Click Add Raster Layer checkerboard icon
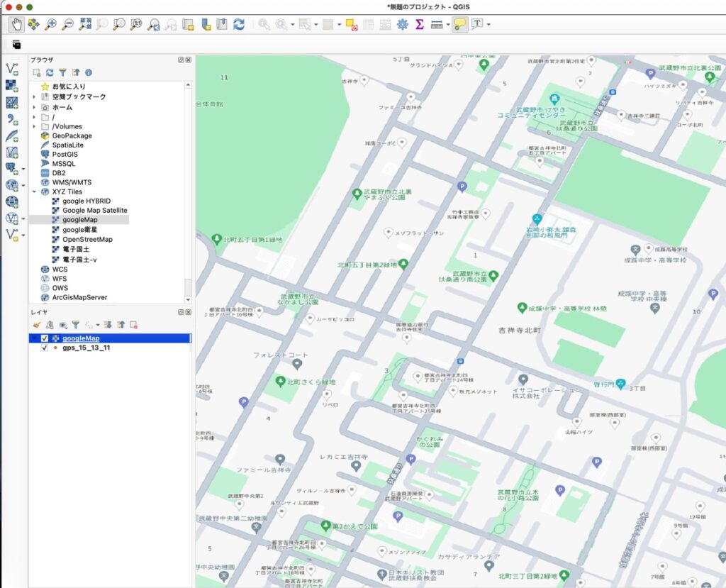Screen dimensions: 726x588 tap(12, 86)
